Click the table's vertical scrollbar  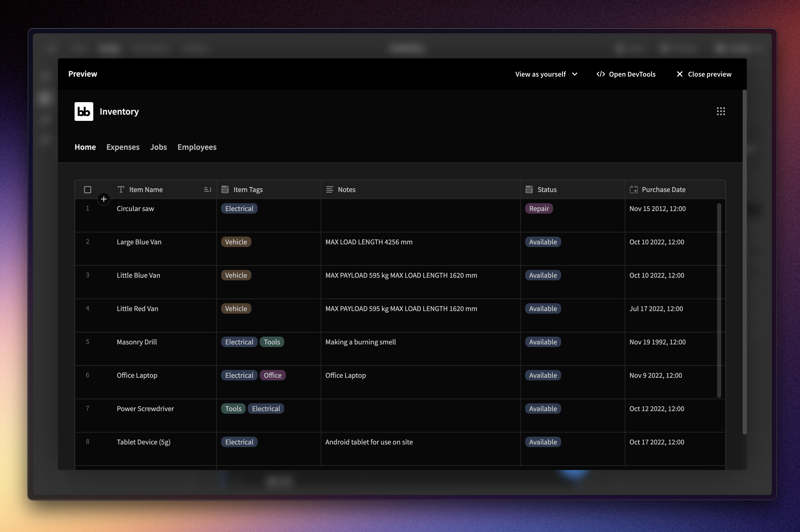point(719,300)
